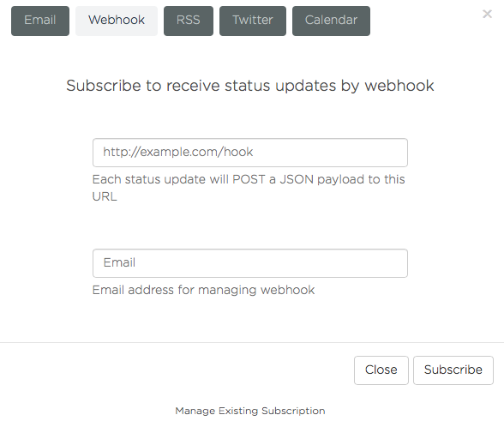Screen dimensions: 504x427
Task: Click the 'Subscribe to receive status updates' heading
Action: (x=250, y=86)
